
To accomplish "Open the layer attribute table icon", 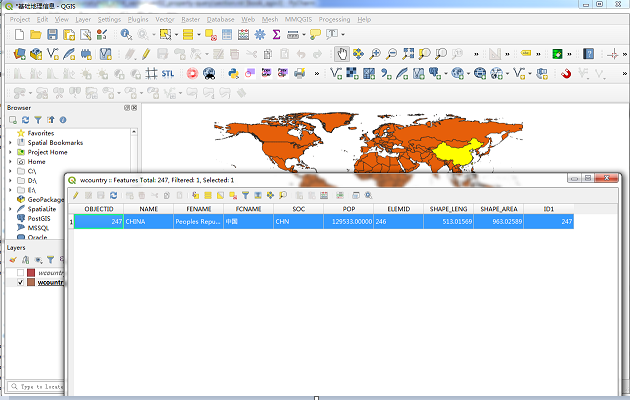I will pos(227,35).
